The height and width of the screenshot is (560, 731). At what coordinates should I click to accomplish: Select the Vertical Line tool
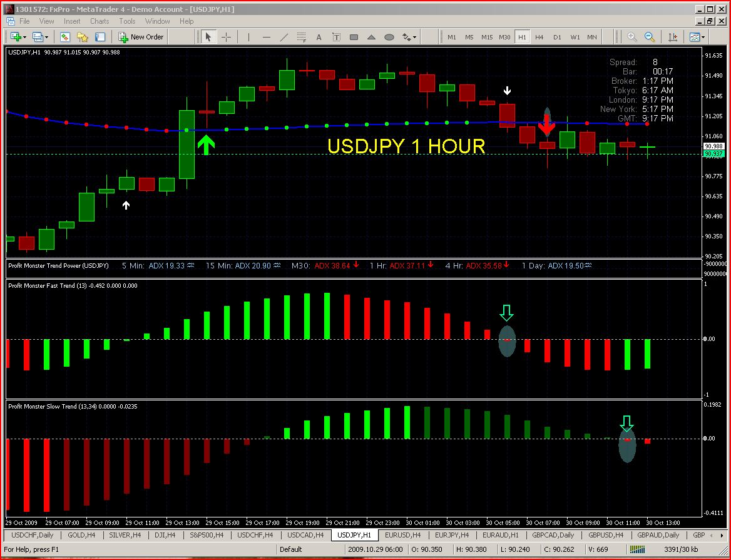coord(248,37)
